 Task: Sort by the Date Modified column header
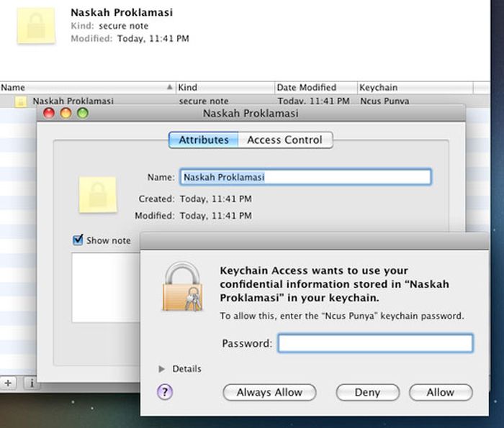tap(315, 87)
